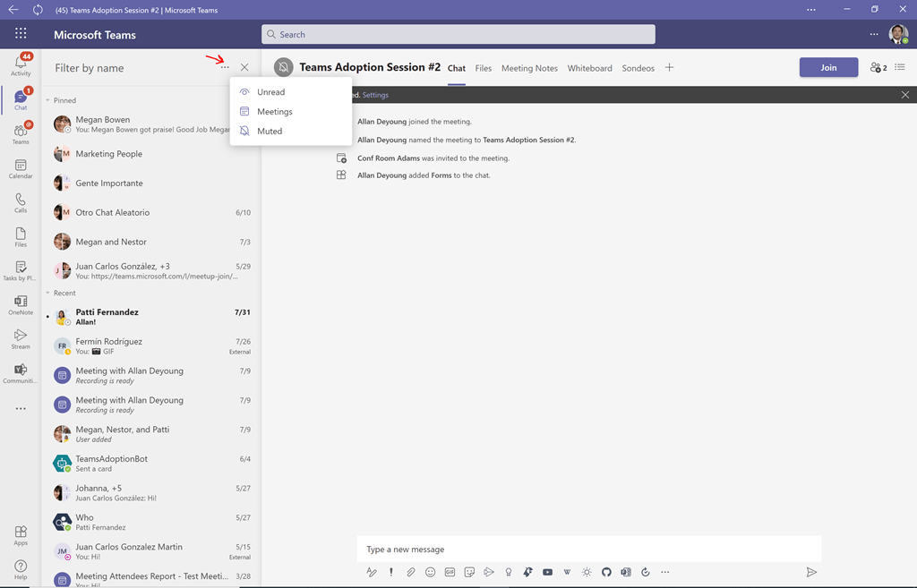Viewport: 917px width, 588px height.
Task: Collapse the Pinned chats section
Action: [47, 100]
